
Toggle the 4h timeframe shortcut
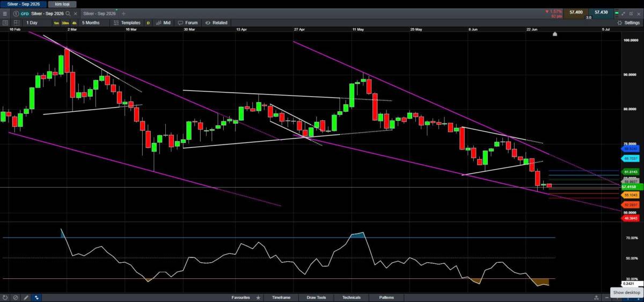click(x=74, y=23)
